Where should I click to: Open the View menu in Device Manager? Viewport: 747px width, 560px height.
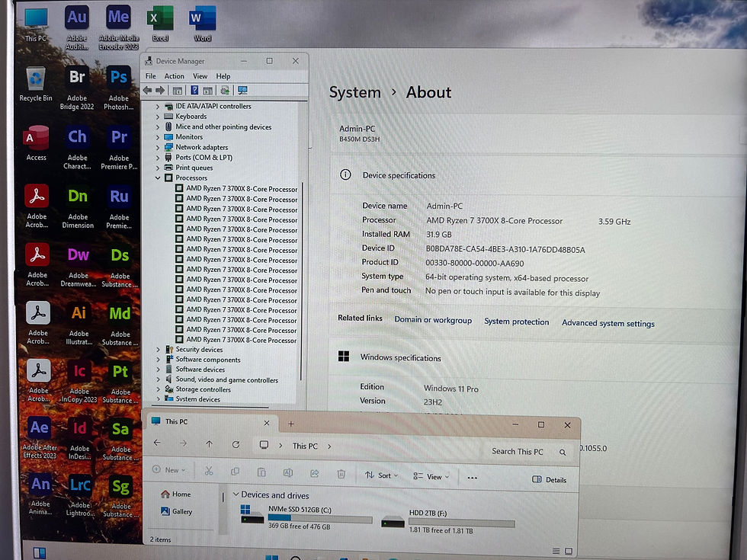(200, 76)
